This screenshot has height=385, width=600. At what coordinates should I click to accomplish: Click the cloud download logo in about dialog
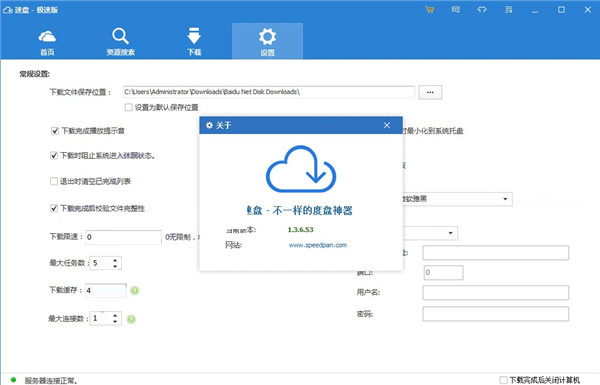click(x=301, y=169)
